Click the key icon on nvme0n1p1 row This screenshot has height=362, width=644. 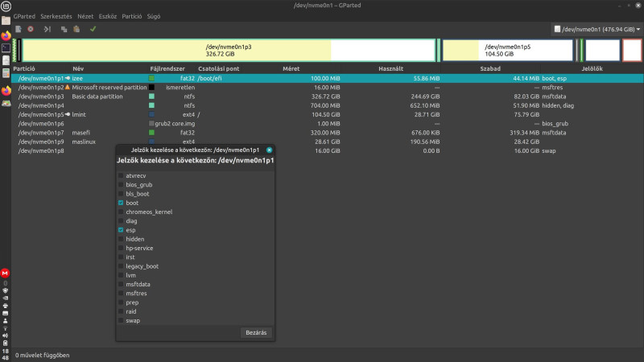point(68,78)
